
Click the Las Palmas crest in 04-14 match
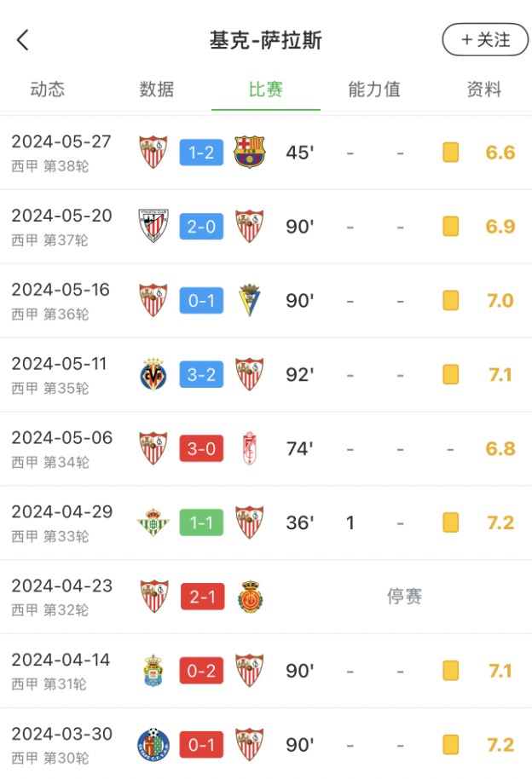[x=153, y=671]
